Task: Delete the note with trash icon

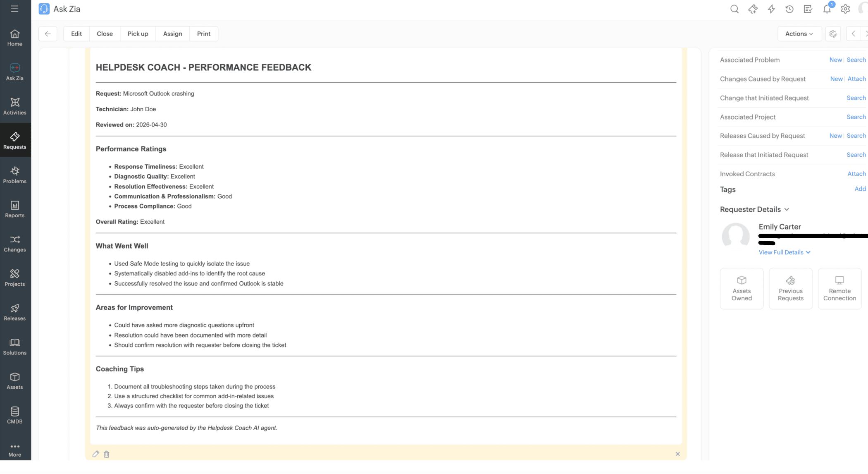Action: [x=107, y=454]
